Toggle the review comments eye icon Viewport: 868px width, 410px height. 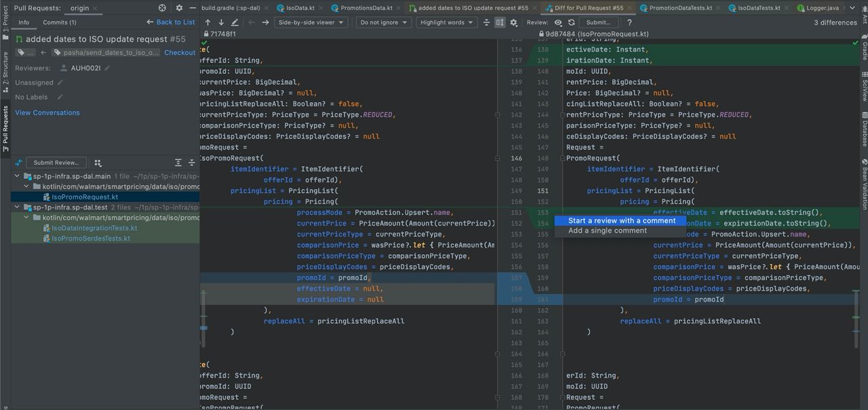click(558, 22)
